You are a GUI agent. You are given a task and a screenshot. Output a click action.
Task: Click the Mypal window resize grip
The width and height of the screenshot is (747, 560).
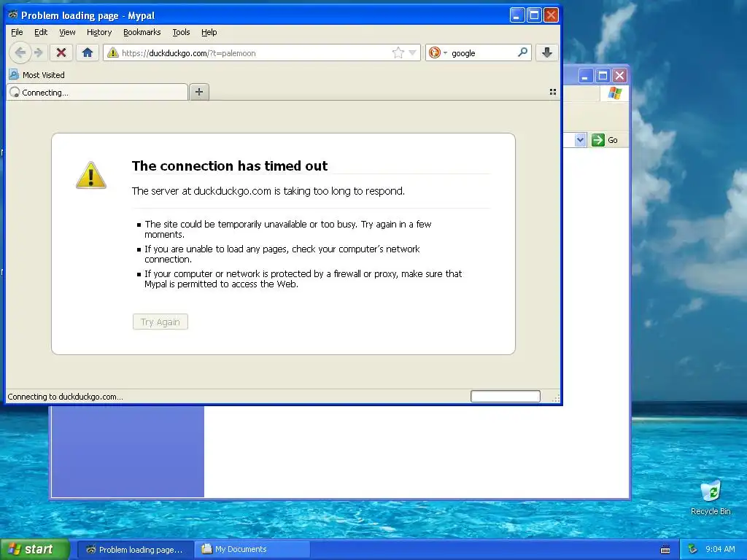click(x=555, y=399)
